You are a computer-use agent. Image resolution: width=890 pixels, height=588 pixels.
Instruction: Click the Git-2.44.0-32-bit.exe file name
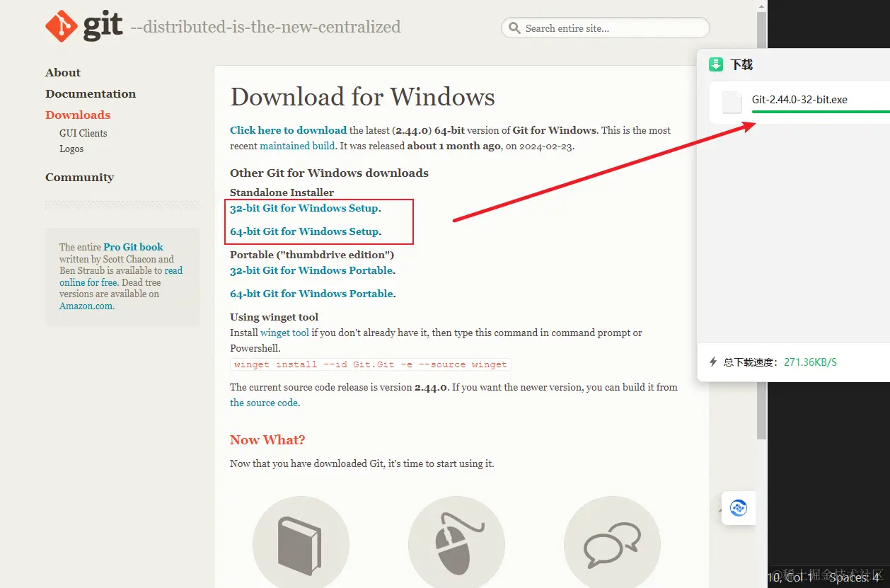(x=799, y=100)
